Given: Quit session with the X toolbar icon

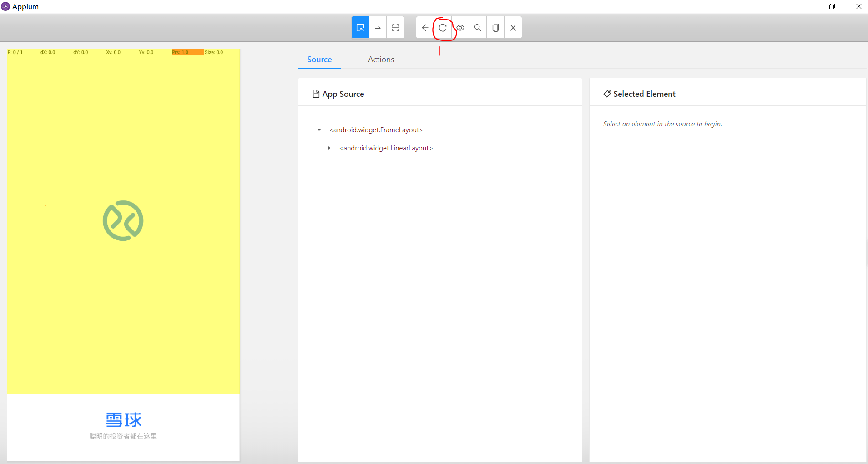Looking at the screenshot, I should pyautogui.click(x=513, y=28).
